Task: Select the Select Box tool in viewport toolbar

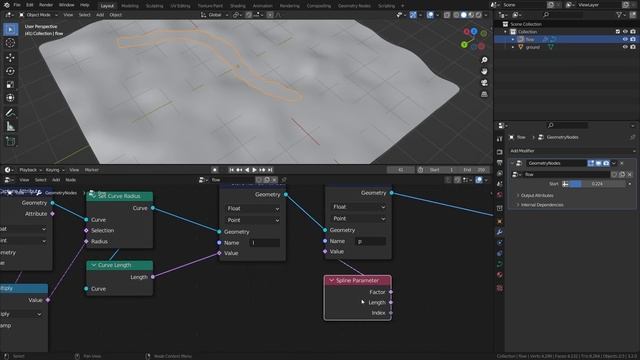Action: pyautogui.click(x=10, y=29)
